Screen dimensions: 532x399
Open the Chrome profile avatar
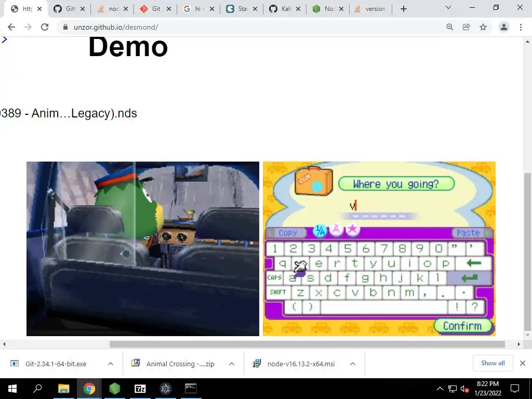pos(504,27)
